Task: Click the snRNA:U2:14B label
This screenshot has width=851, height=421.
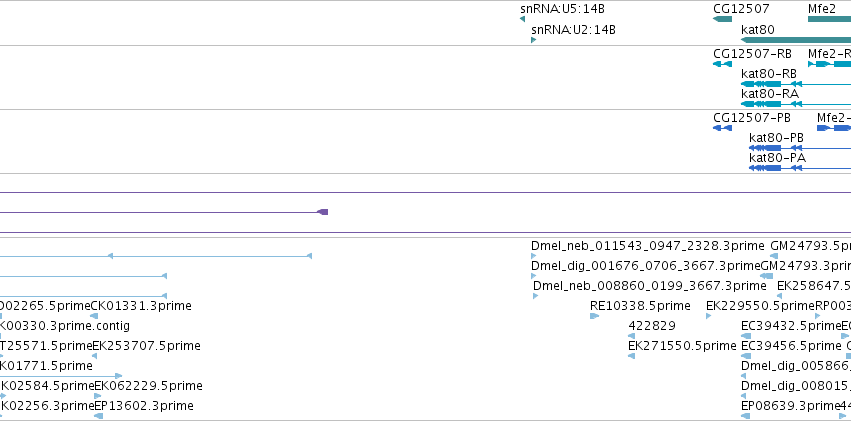Action: [x=573, y=29]
